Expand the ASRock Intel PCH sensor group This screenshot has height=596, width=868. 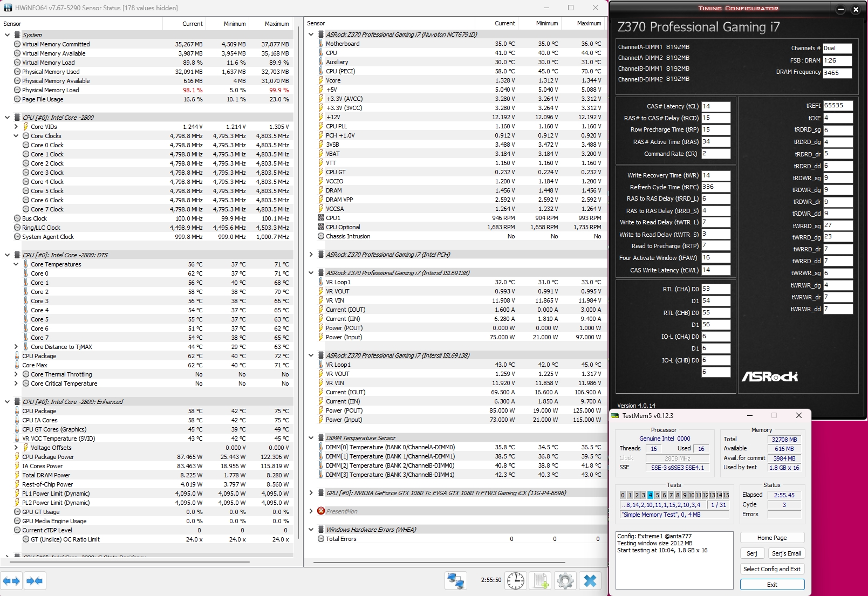click(311, 255)
